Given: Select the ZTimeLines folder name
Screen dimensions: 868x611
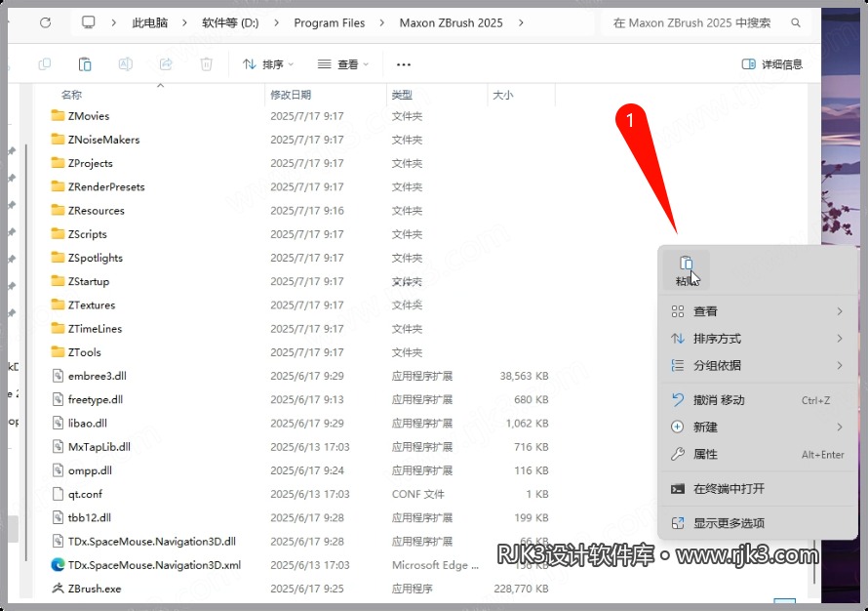Looking at the screenshot, I should coord(95,329).
